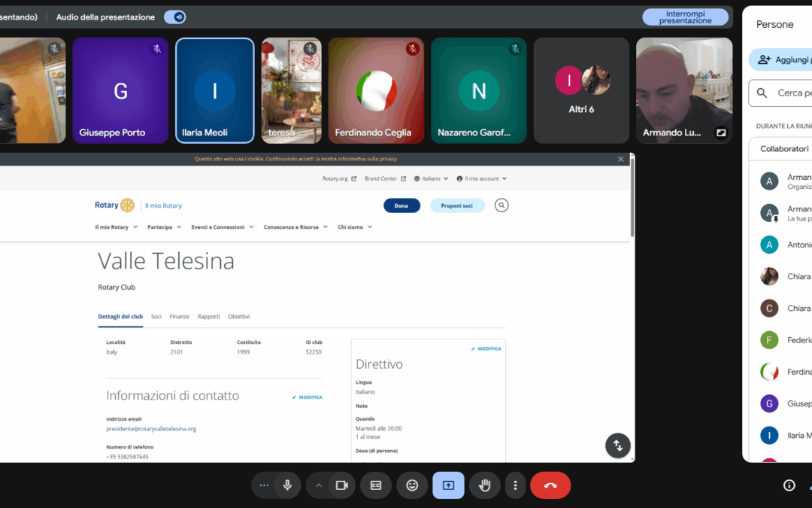Select Federico in the people list
The height and width of the screenshot is (508, 812).
(786, 340)
